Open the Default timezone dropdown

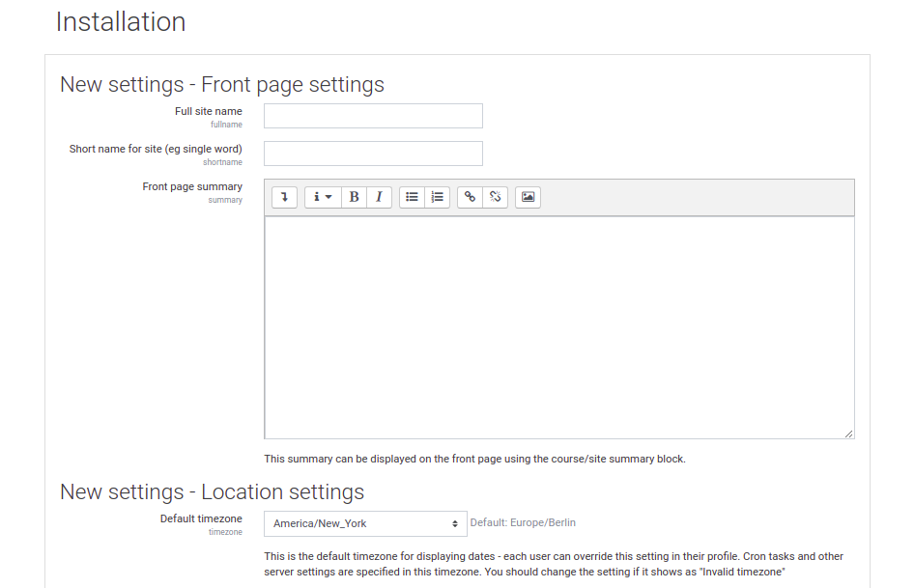[x=365, y=523]
